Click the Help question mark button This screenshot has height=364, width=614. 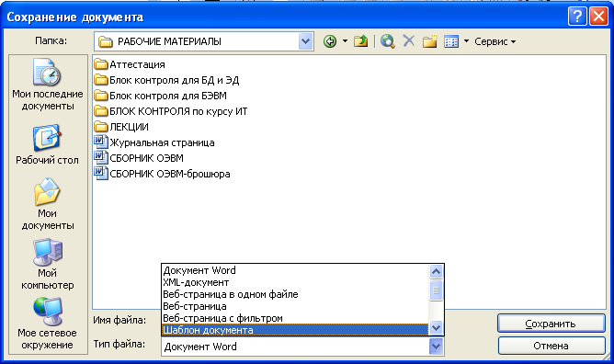click(x=577, y=17)
